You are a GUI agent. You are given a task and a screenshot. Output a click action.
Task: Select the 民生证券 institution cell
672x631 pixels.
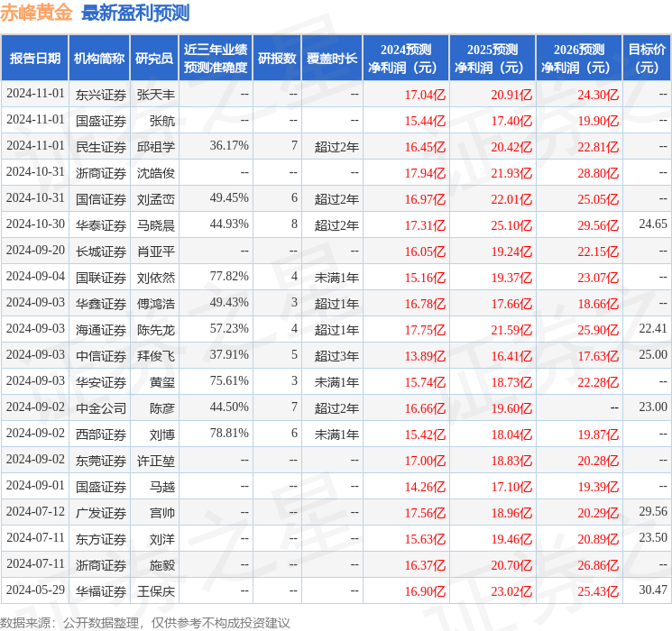101,147
